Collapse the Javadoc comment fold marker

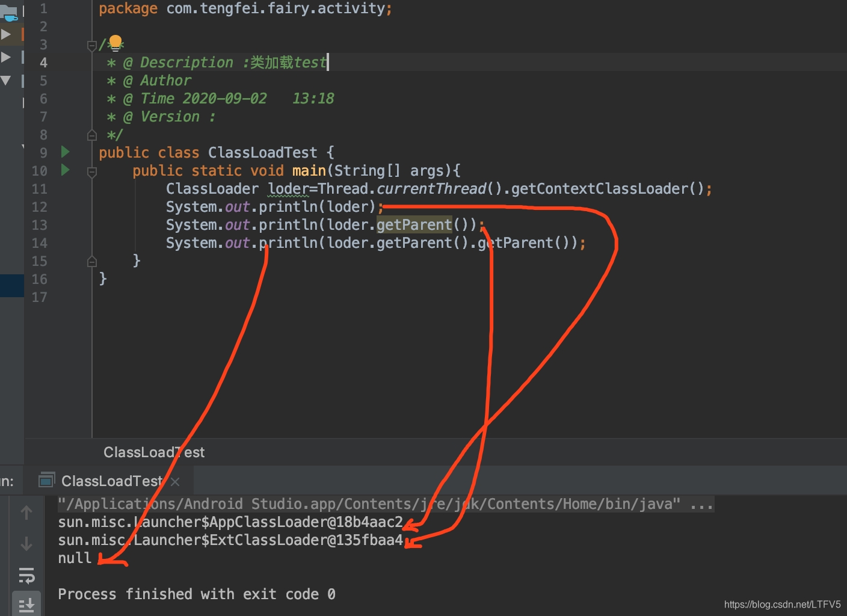click(92, 46)
